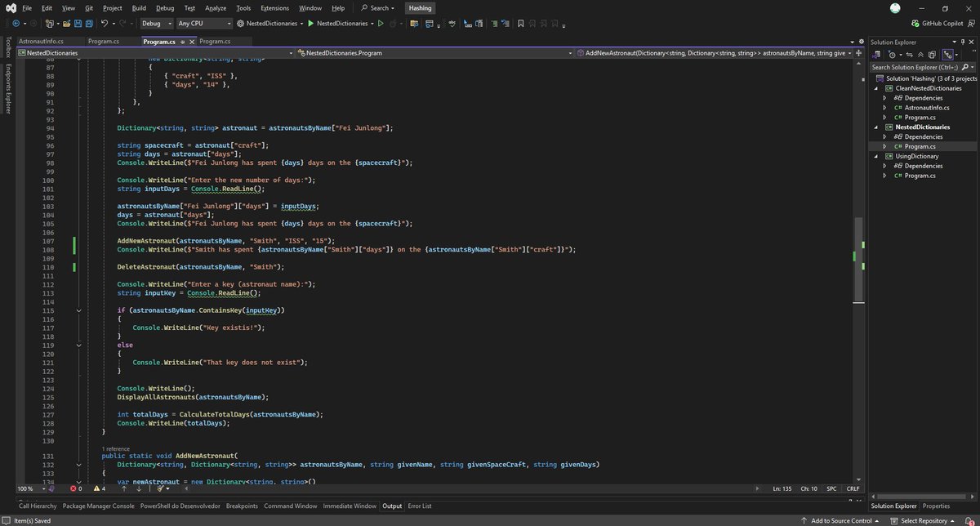The height and width of the screenshot is (526, 980).
Task: Click the Start Without Debugging outline play icon
Action: click(381, 24)
